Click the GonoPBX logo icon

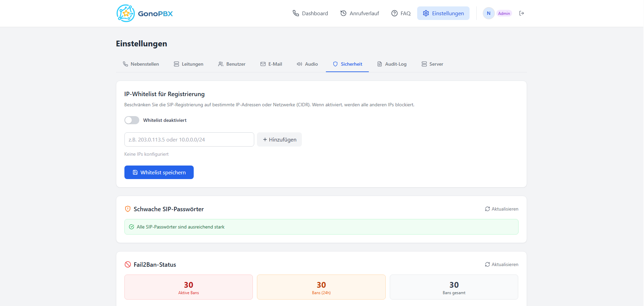[125, 14]
